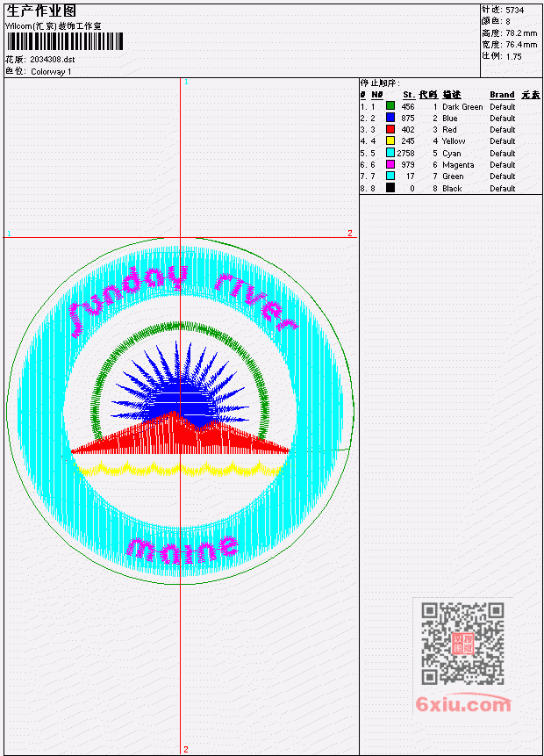544x756 pixels.
Task: Click stitch count '875' in the Blue row
Action: tap(408, 119)
